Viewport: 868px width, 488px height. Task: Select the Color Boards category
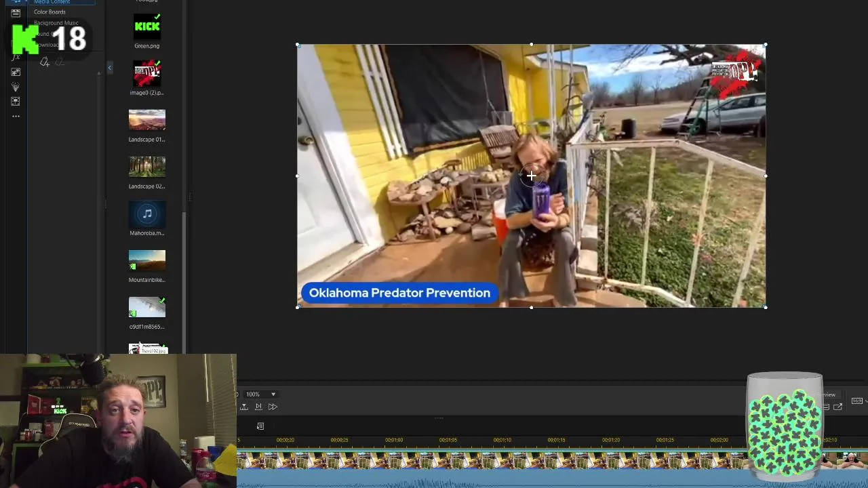[x=50, y=12]
